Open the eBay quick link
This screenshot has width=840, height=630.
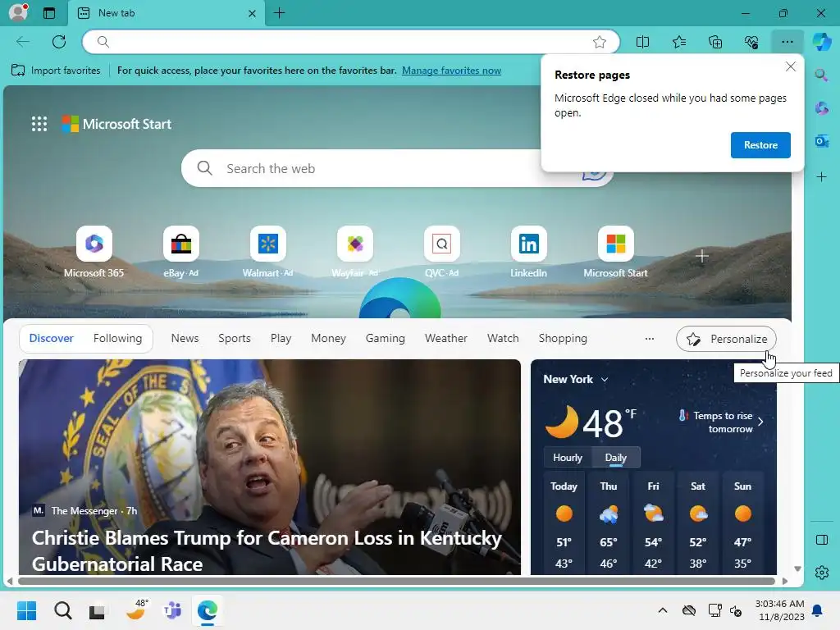[x=180, y=253]
